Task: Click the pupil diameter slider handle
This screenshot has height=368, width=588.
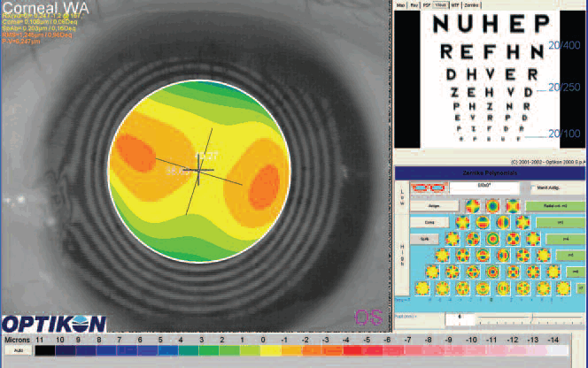Action: point(531,318)
